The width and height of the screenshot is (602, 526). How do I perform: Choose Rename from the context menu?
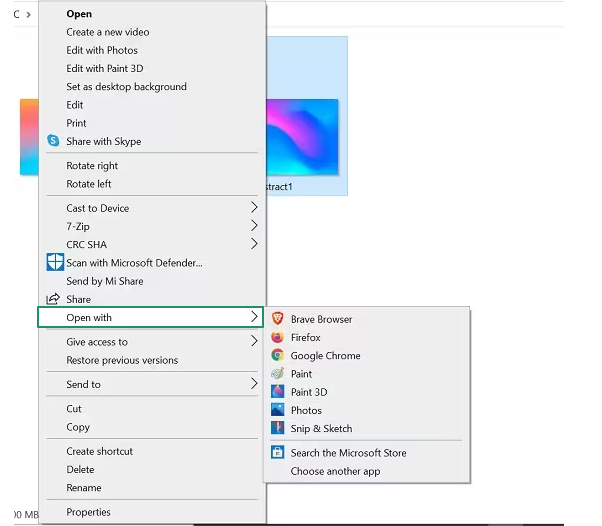click(x=84, y=488)
